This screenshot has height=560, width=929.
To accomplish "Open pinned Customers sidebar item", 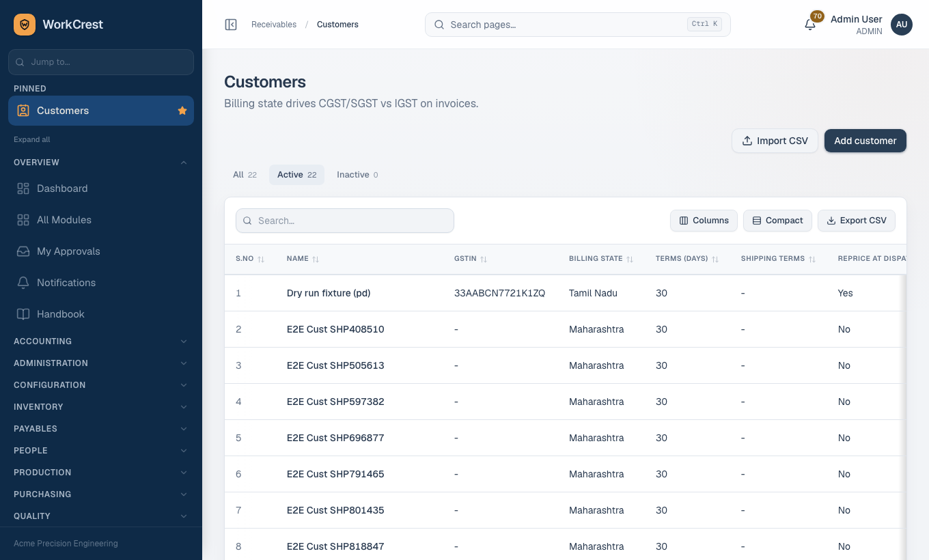I will pyautogui.click(x=101, y=111).
